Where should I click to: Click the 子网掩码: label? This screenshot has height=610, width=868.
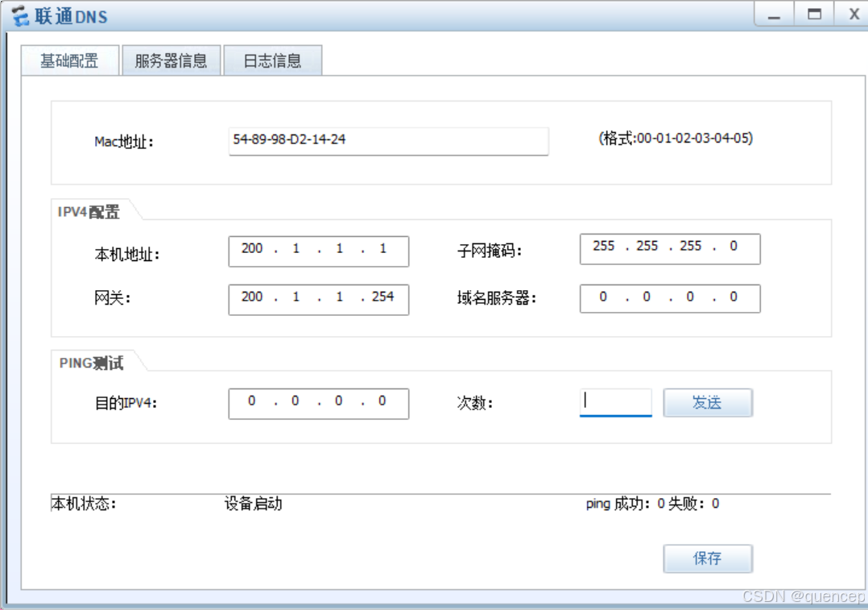pyautogui.click(x=490, y=251)
